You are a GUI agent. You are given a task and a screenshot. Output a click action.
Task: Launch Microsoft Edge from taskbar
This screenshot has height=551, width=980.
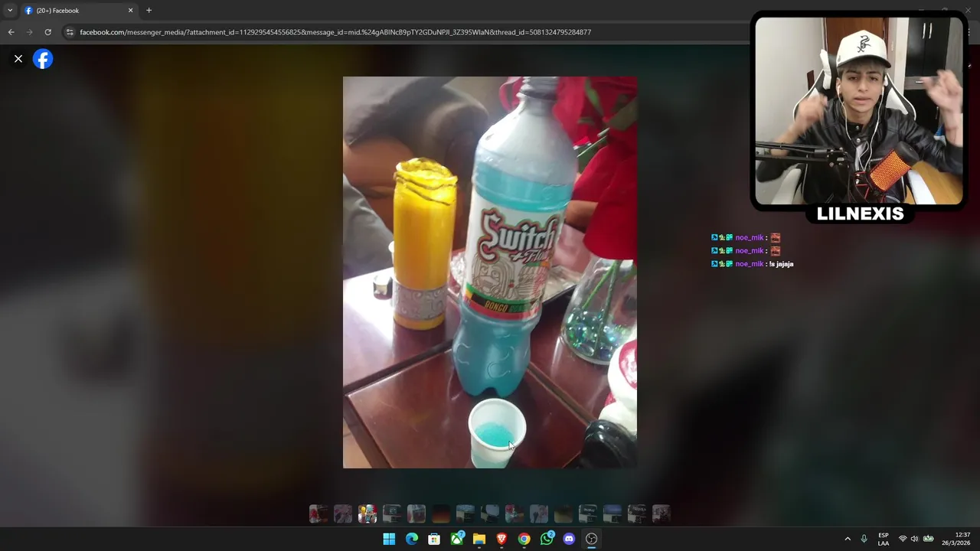coord(412,539)
